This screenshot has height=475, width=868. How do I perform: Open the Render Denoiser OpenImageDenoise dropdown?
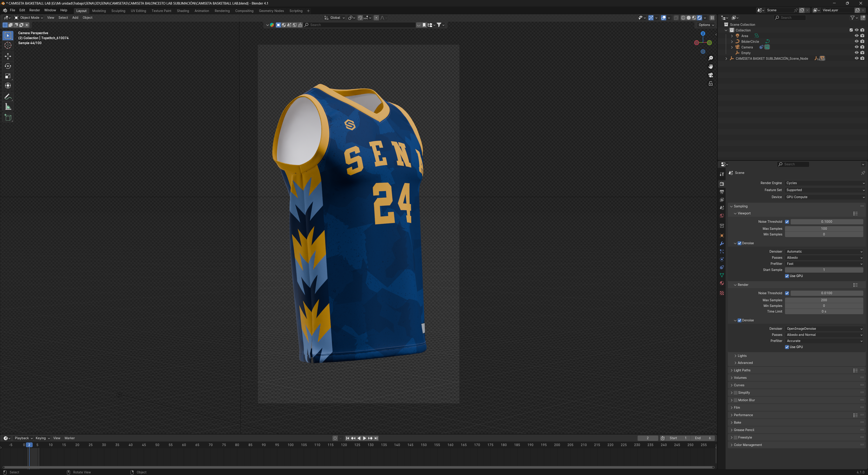pos(824,329)
